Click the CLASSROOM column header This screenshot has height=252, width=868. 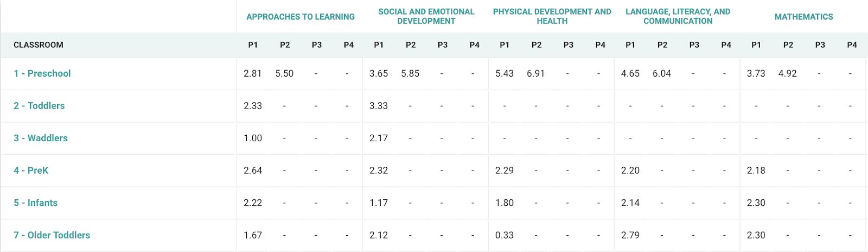(x=39, y=45)
